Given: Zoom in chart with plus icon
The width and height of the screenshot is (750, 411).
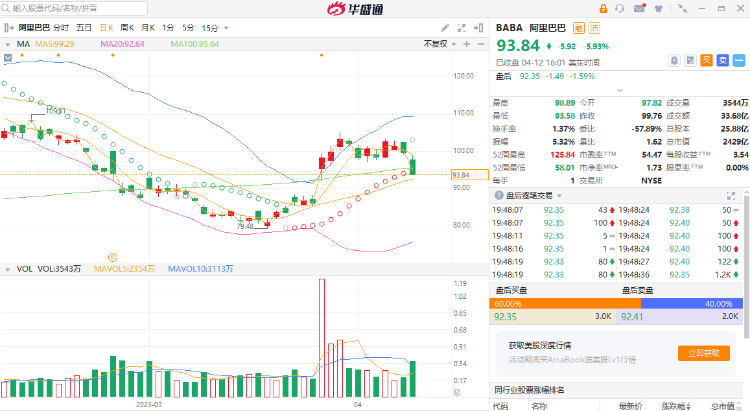Looking at the screenshot, I should [467, 44].
